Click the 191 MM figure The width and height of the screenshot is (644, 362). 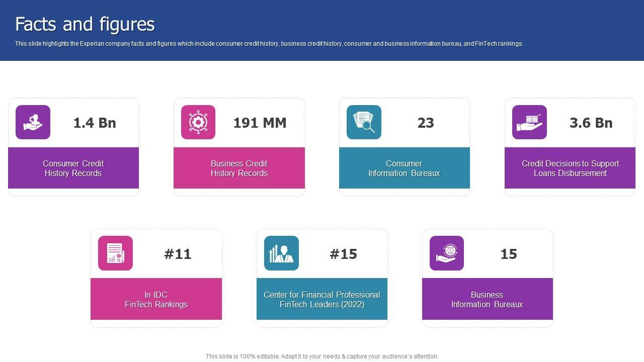[x=260, y=123]
